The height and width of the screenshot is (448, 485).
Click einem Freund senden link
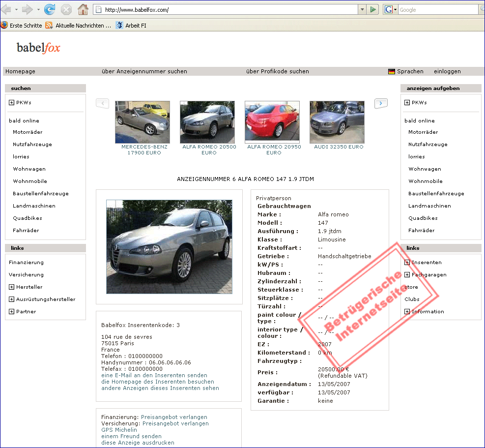pyautogui.click(x=132, y=436)
